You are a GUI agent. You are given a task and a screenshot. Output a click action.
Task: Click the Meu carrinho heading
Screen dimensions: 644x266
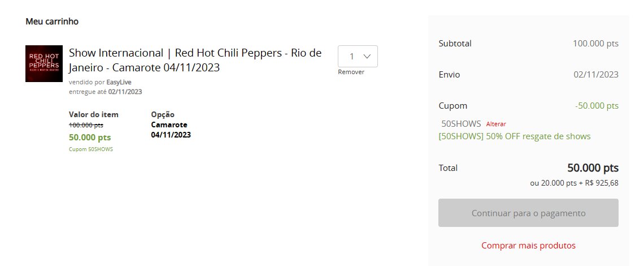pyautogui.click(x=52, y=22)
